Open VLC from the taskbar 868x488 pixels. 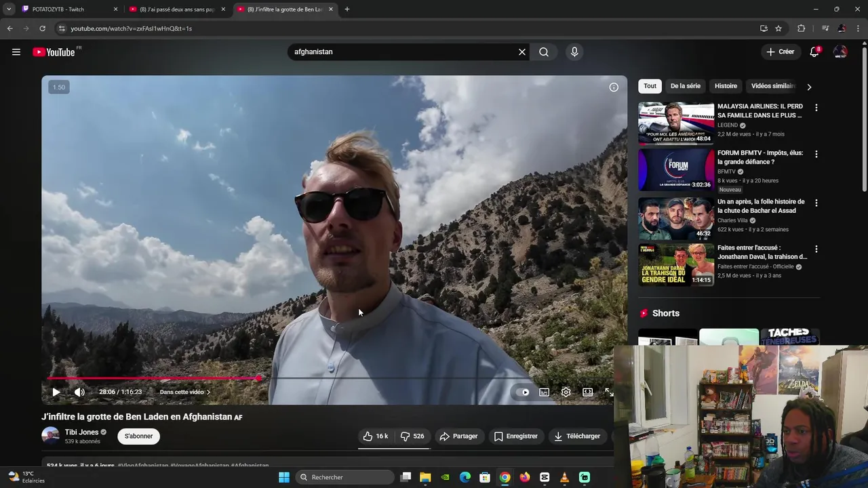(x=564, y=477)
